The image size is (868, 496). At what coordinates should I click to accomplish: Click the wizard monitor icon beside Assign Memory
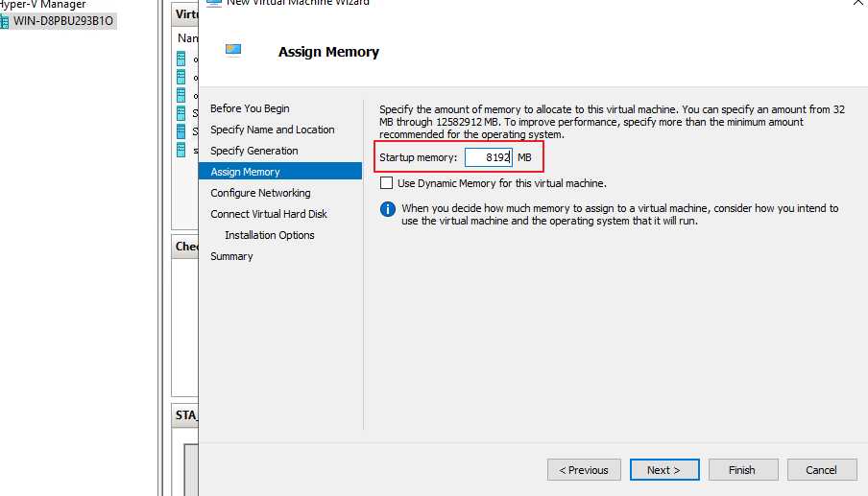tap(232, 51)
